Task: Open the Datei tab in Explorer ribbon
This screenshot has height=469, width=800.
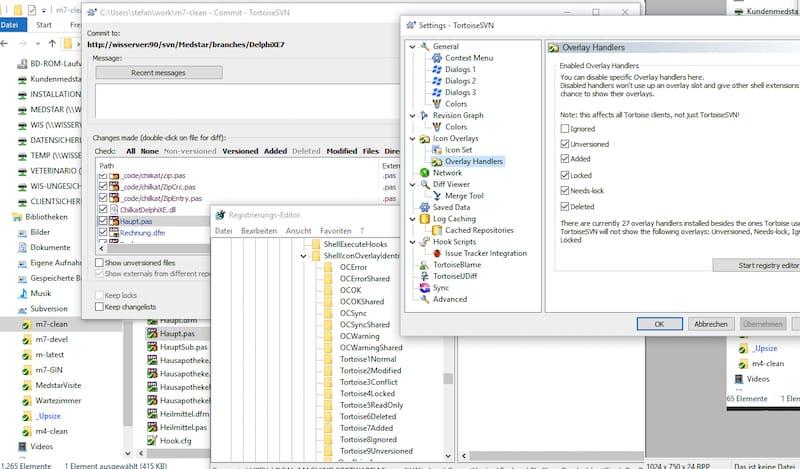Action: click(x=12, y=24)
